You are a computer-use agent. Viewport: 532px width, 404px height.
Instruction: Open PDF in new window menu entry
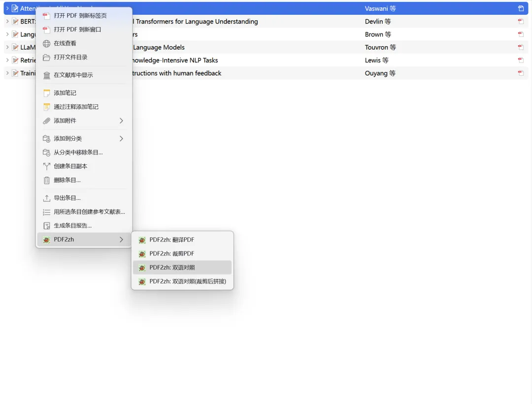[x=84, y=30]
